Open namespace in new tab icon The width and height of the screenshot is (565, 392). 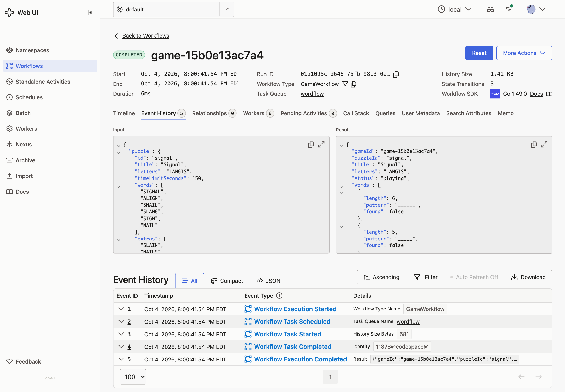tap(227, 9)
